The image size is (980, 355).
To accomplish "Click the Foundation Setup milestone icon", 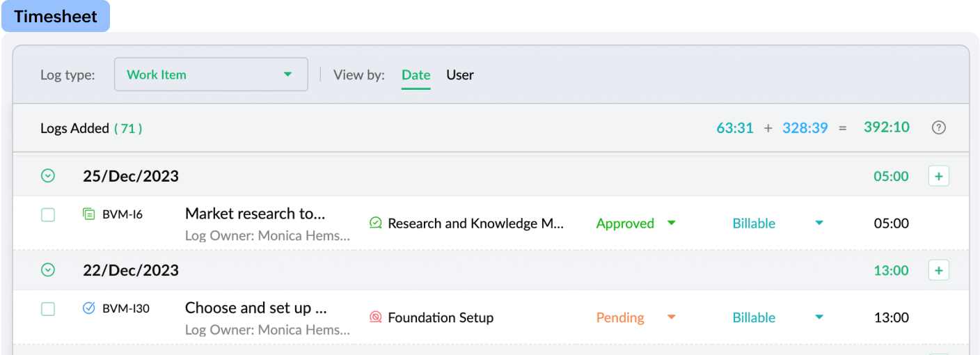I will (376, 317).
